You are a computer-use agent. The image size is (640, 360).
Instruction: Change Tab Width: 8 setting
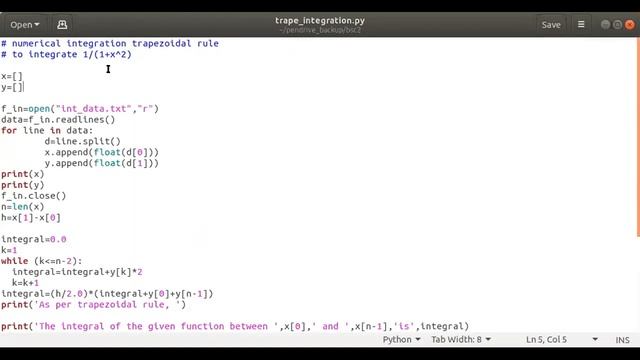click(461, 340)
